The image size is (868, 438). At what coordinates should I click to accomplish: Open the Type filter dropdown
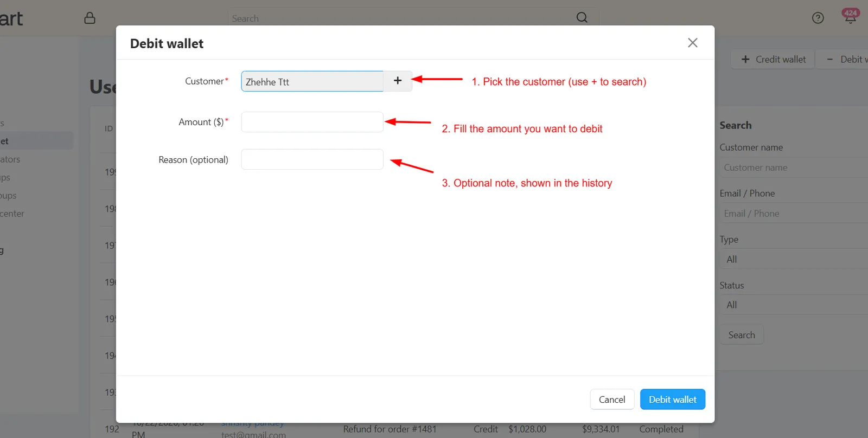point(794,259)
